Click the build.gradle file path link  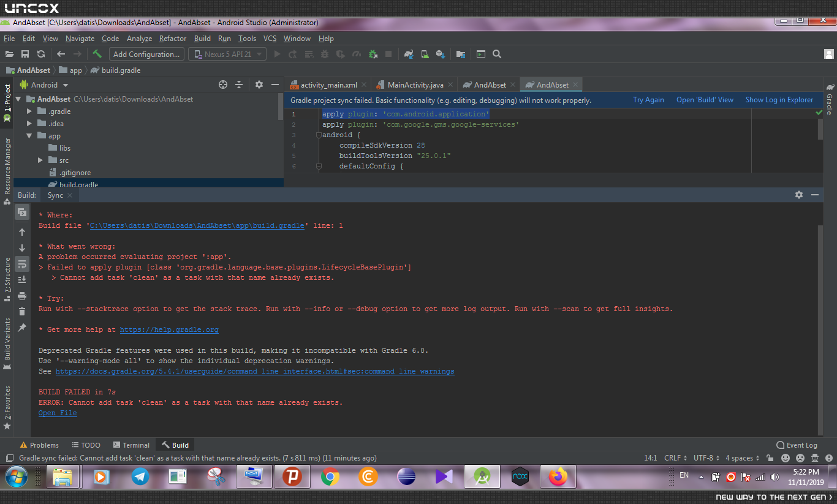coord(197,225)
